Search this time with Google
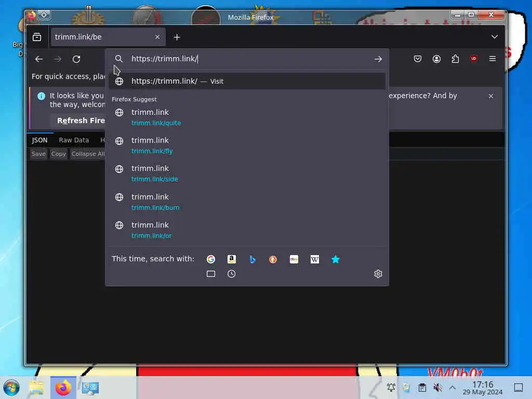Viewport: 532px width, 399px height. coord(211,259)
